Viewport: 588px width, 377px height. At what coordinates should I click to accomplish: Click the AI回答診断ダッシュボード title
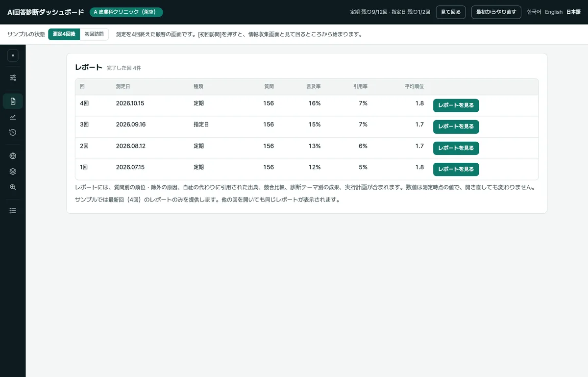point(46,12)
